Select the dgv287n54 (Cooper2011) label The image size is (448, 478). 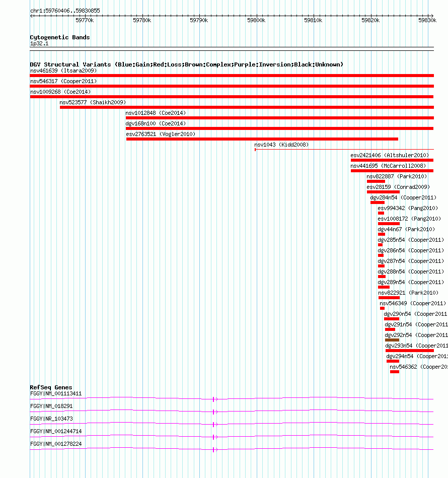pos(411,261)
